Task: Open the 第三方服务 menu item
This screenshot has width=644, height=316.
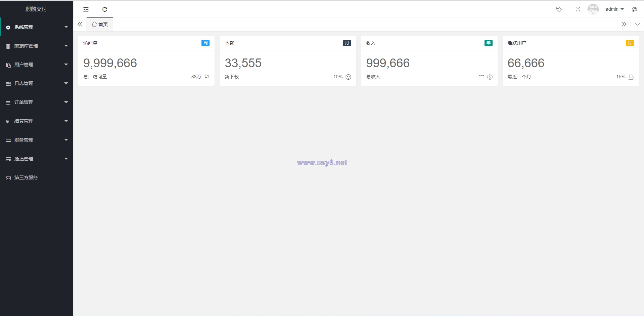Action: 37,177
